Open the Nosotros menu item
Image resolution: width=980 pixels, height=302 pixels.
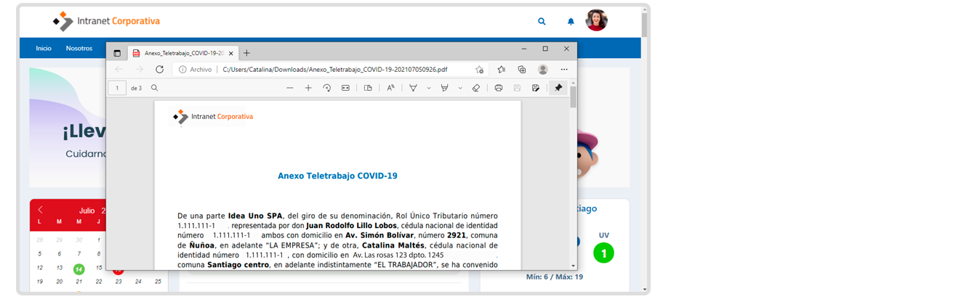79,49
